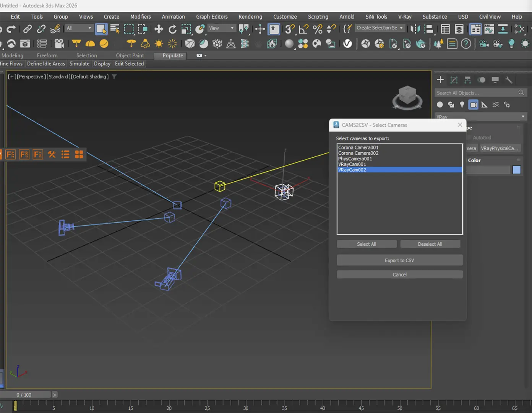Activate the Select and Rotate tool

coord(172,29)
